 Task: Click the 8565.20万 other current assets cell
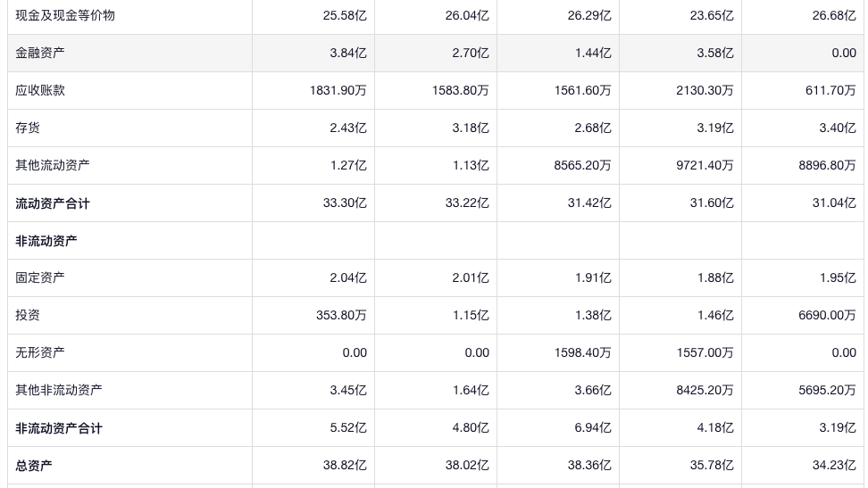tap(582, 165)
